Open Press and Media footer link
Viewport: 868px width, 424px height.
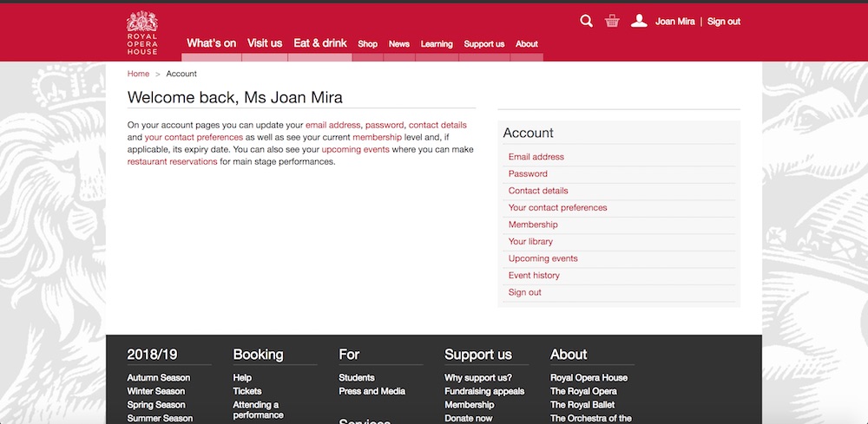pos(372,391)
